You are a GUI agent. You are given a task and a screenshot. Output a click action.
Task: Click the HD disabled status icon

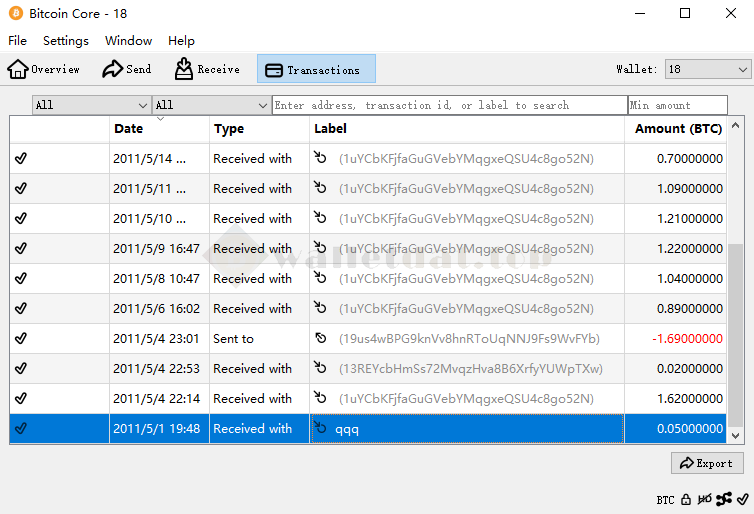[x=705, y=499]
